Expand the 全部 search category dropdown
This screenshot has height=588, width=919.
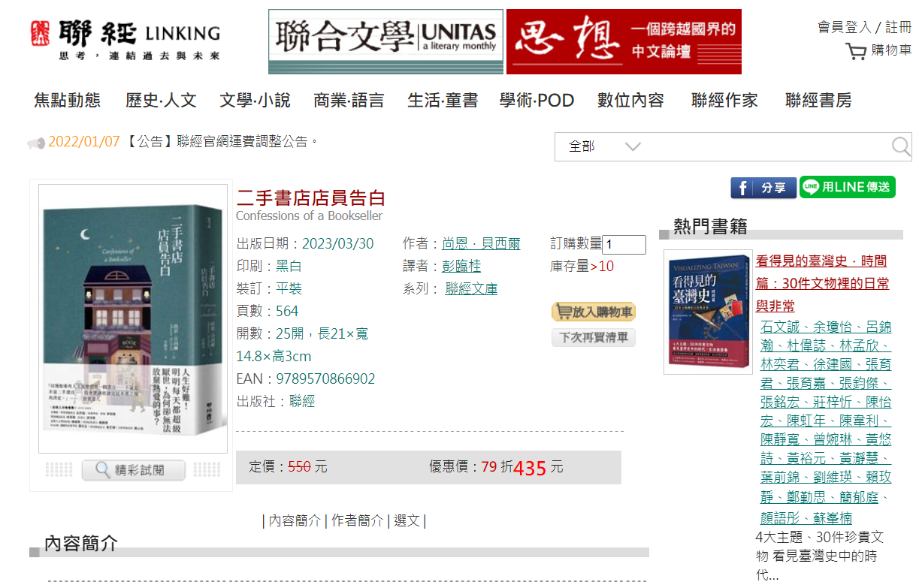[605, 146]
